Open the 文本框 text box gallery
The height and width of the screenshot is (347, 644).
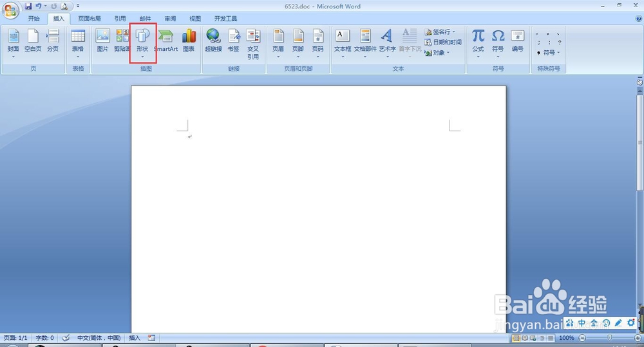343,43
